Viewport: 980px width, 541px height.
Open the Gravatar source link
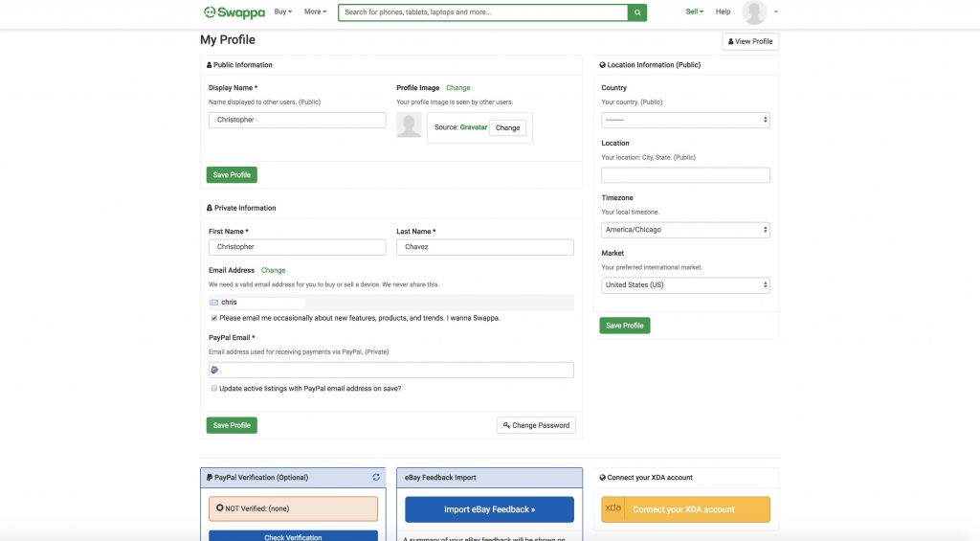point(473,127)
